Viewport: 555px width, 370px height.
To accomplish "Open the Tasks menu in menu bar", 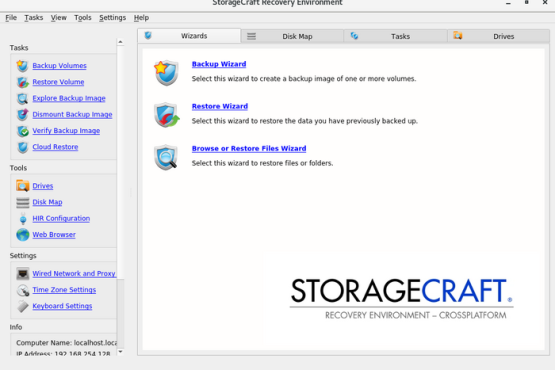I will pos(34,18).
